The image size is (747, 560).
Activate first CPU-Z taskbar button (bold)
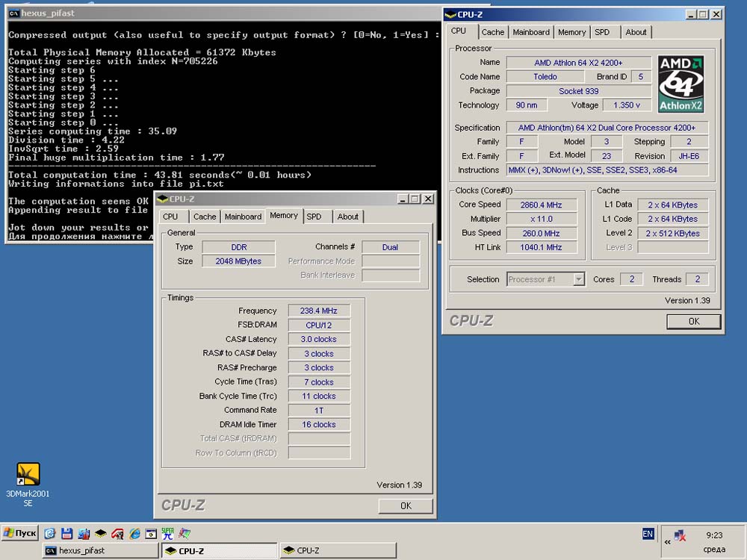point(219,551)
